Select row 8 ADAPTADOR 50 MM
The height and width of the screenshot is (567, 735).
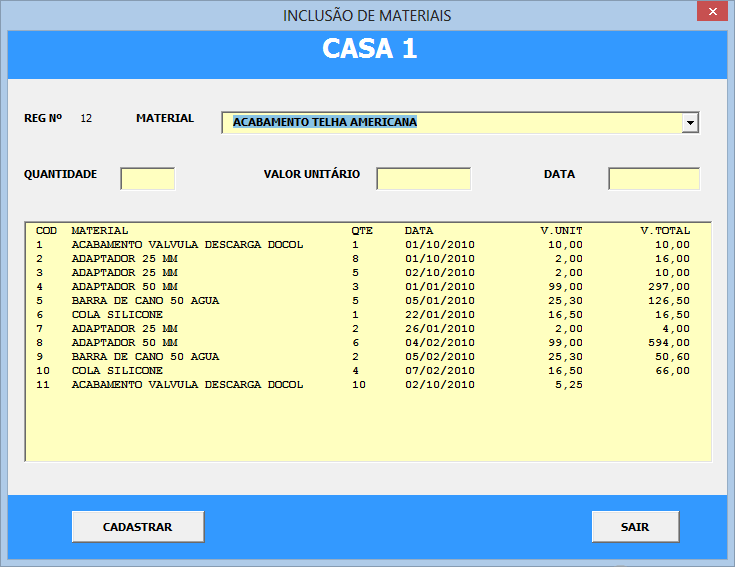coord(368,343)
